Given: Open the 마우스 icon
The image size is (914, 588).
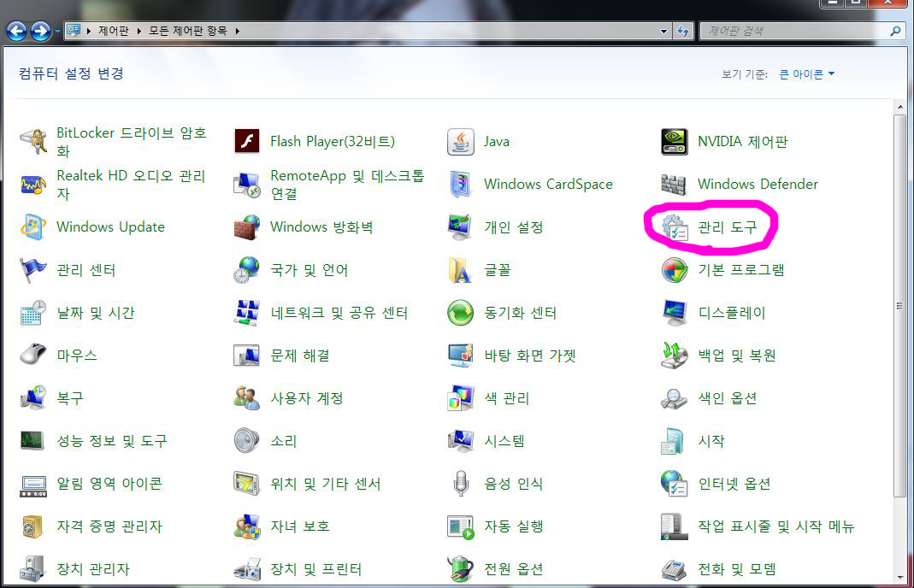Looking at the screenshot, I should (x=32, y=356).
